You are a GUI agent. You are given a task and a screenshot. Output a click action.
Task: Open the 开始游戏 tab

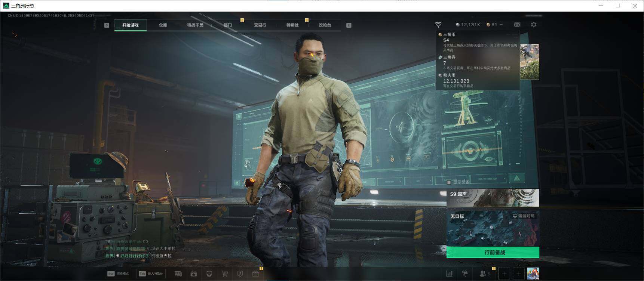(x=130, y=25)
